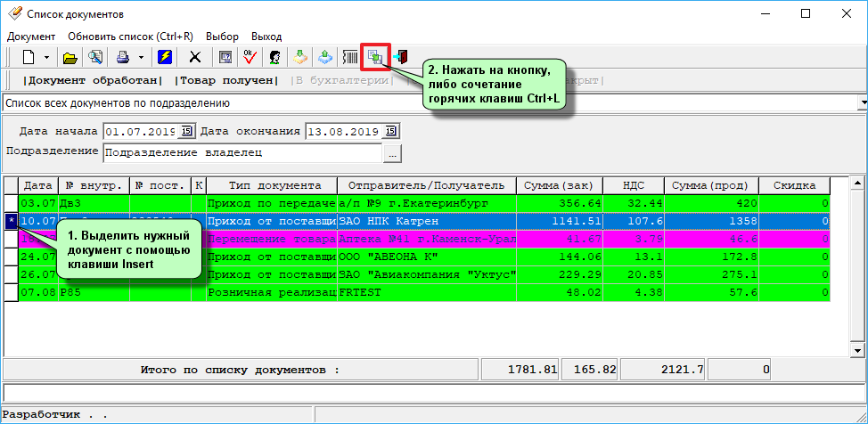Click the ... browse button for Подразделение
This screenshot has height=424, width=868.
tap(392, 154)
